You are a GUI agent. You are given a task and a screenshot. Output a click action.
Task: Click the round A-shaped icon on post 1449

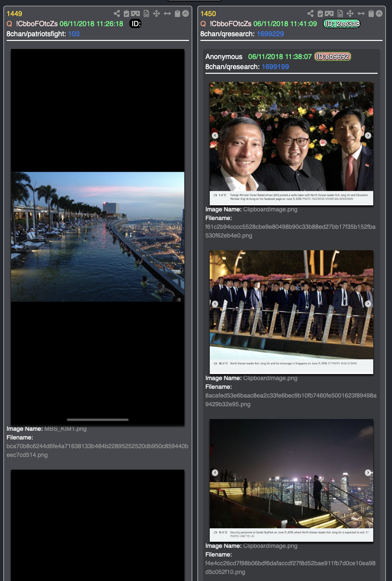[185, 13]
